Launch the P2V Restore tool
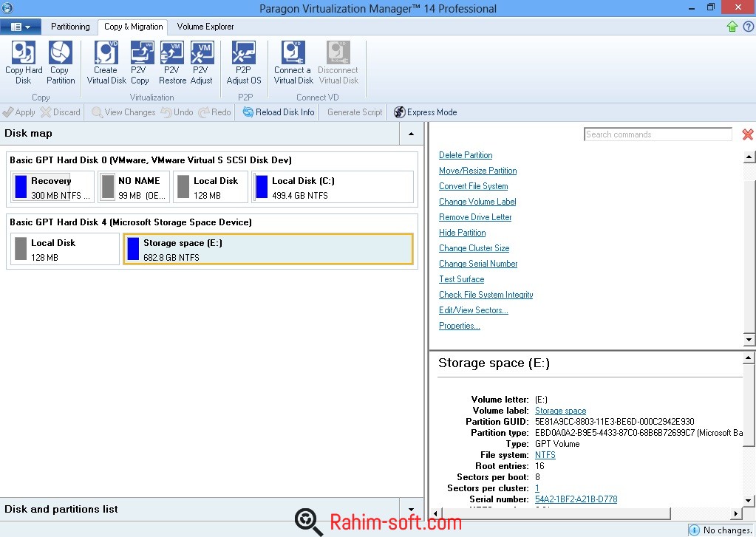The image size is (756, 537). [172, 63]
